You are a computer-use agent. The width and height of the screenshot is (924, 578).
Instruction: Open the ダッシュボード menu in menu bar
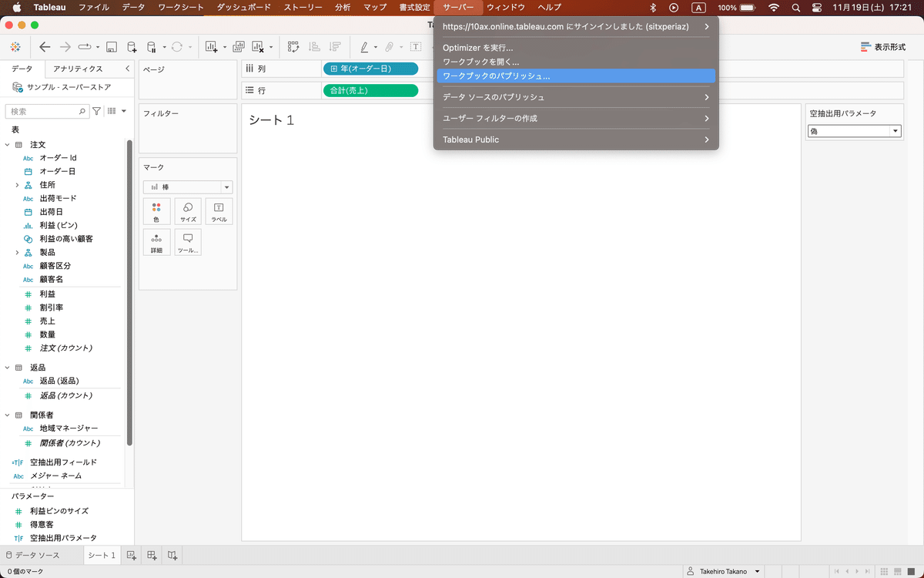243,7
